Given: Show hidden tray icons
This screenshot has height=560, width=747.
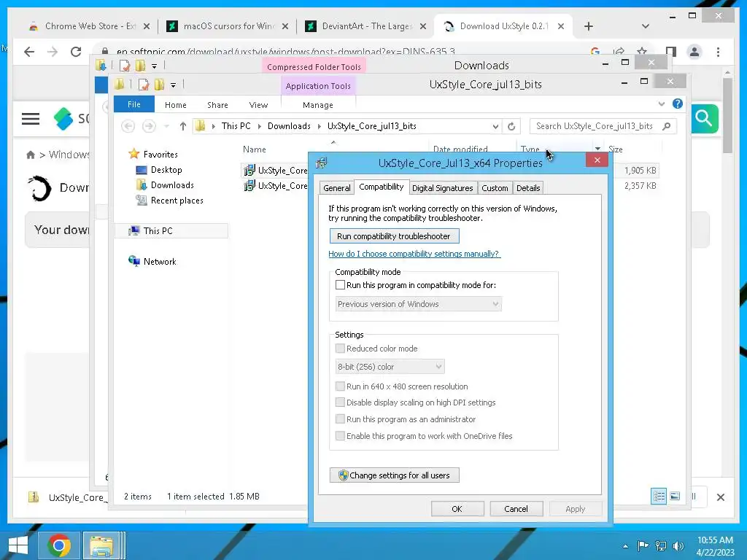Looking at the screenshot, I should (x=625, y=546).
